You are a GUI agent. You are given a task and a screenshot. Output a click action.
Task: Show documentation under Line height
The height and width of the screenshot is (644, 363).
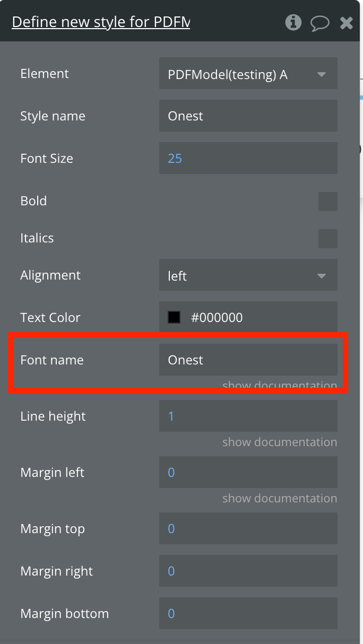(280, 442)
